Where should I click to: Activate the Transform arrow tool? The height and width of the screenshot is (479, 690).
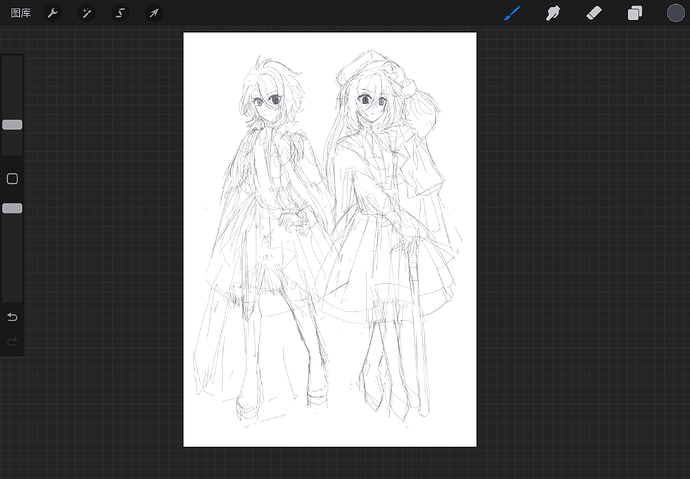click(154, 13)
